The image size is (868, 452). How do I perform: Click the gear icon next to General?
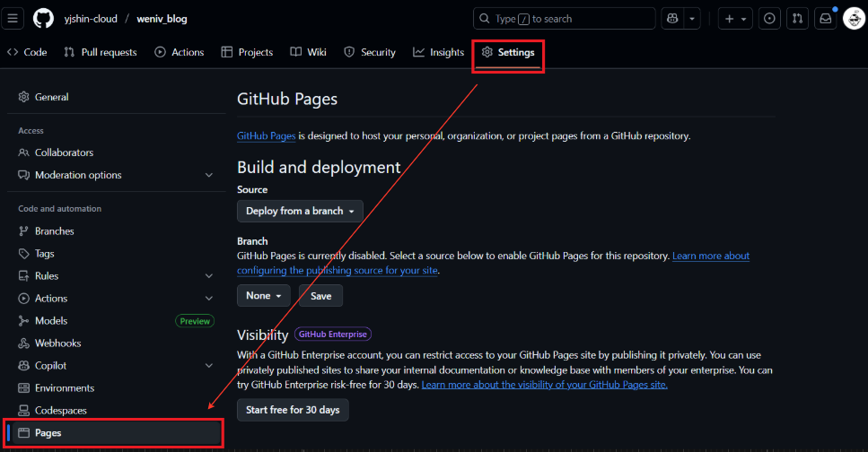pyautogui.click(x=23, y=97)
